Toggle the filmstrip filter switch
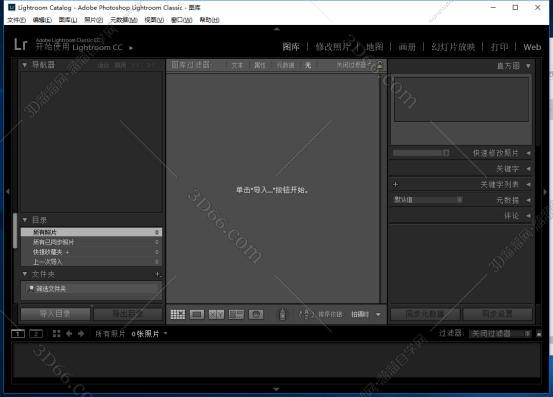The height and width of the screenshot is (397, 553). [539, 334]
